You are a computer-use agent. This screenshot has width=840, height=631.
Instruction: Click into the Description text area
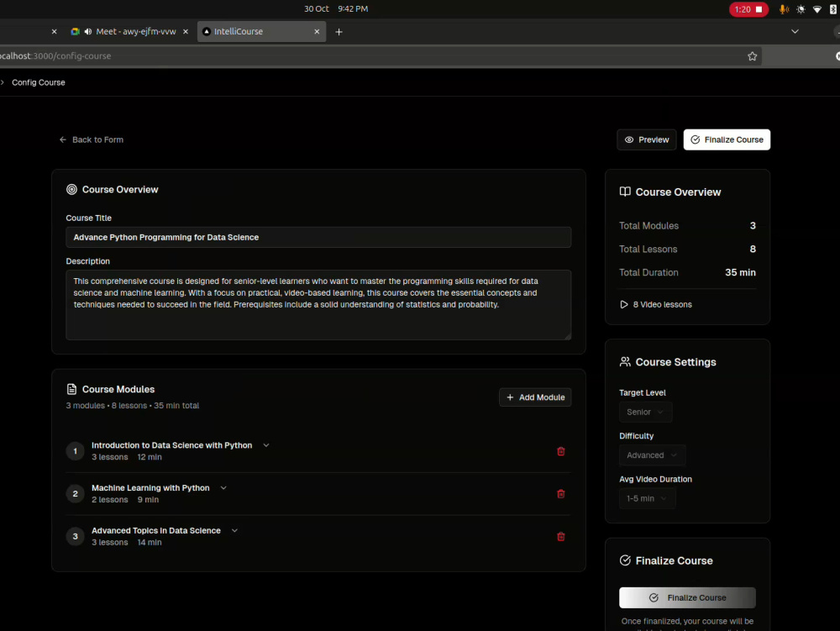(x=318, y=305)
